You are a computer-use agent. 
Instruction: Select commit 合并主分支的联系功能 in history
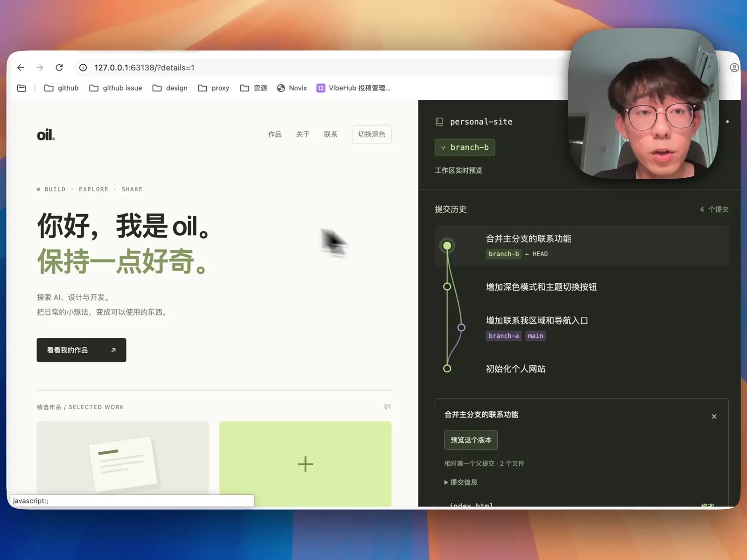(x=582, y=245)
